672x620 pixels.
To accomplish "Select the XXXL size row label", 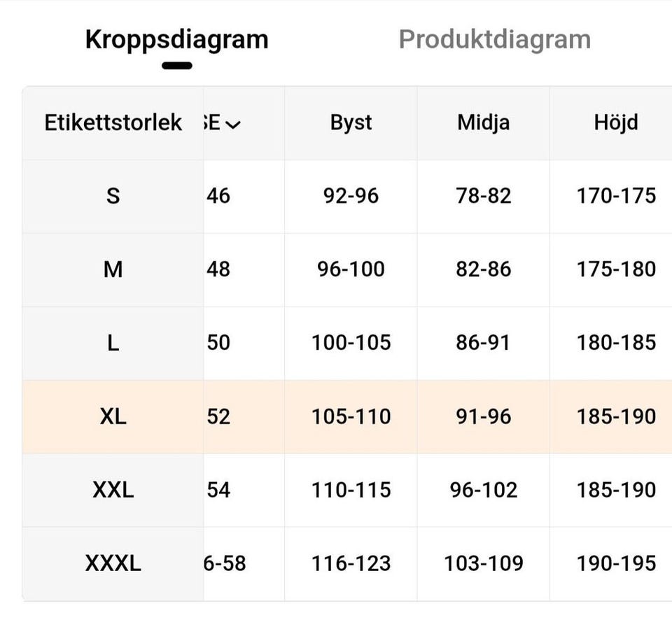I will 113,563.
